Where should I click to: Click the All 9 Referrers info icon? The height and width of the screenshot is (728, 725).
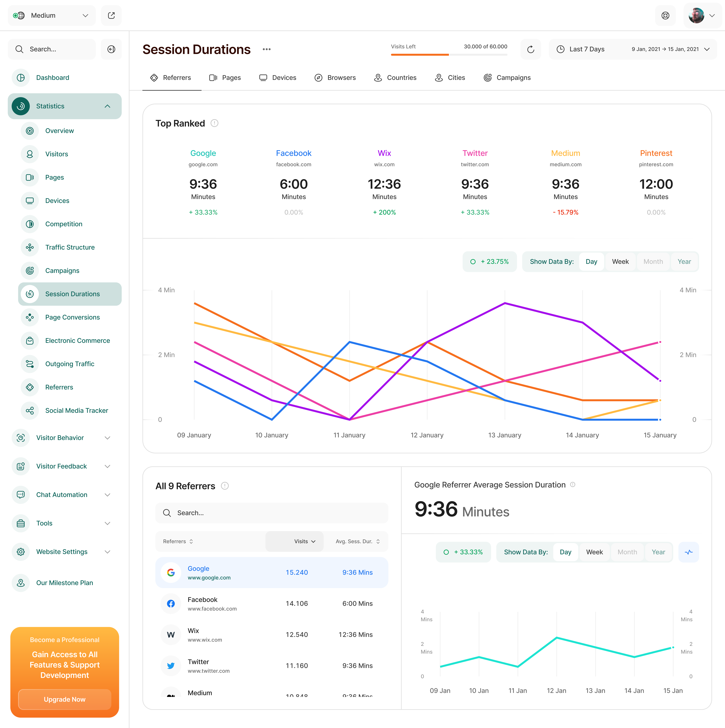tap(225, 486)
